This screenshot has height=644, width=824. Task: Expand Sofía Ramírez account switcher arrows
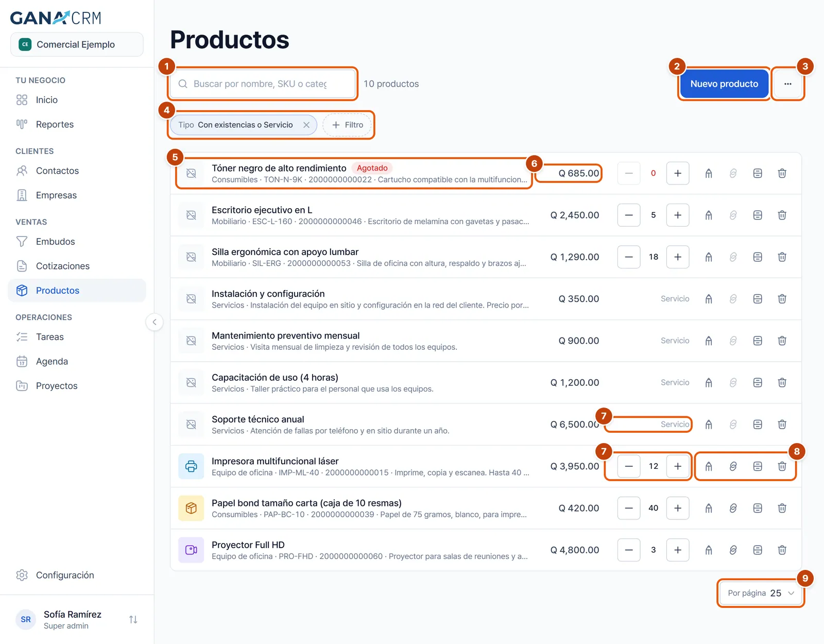coord(133,619)
